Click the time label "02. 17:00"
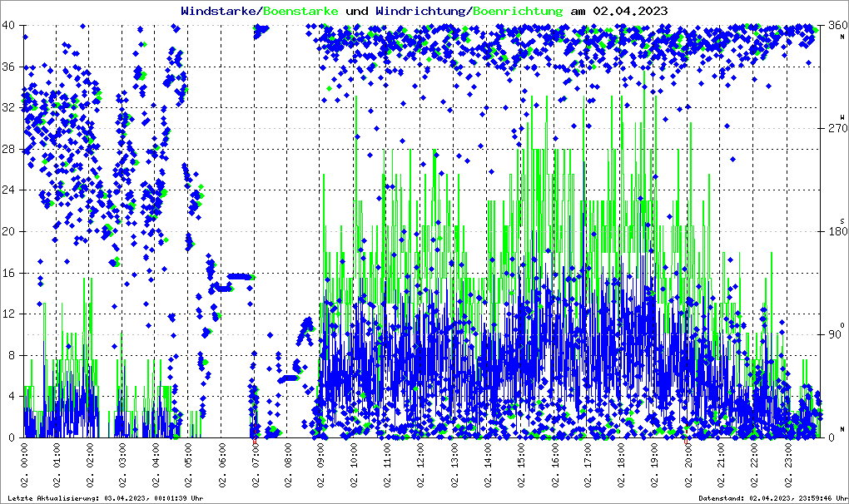 coord(588,465)
